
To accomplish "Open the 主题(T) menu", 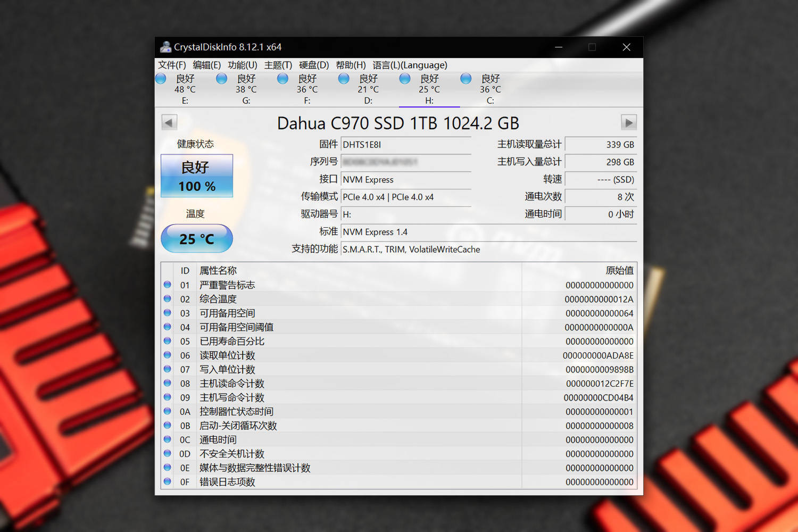I will (x=278, y=65).
